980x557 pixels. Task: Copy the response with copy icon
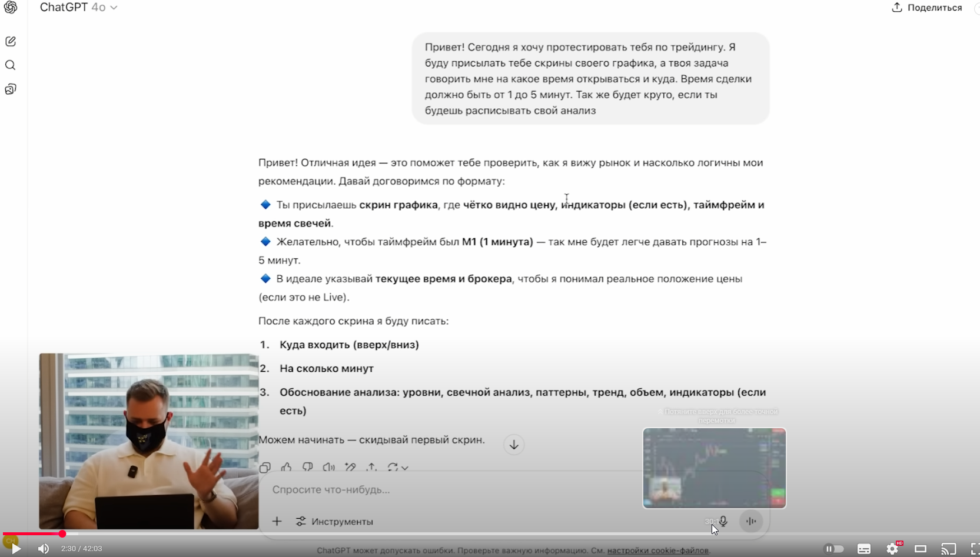(x=265, y=468)
